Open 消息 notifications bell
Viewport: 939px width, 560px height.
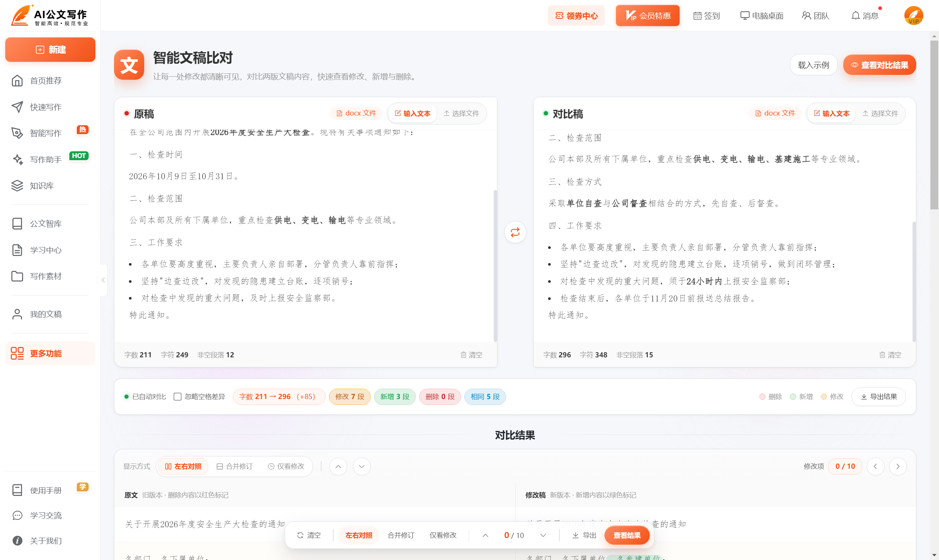tap(864, 16)
